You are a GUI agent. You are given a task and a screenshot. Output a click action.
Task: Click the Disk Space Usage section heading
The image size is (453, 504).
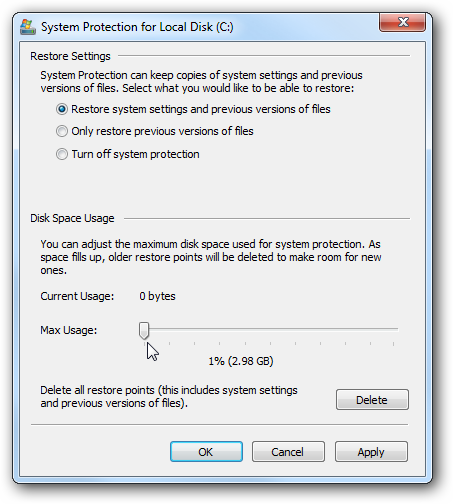pyautogui.click(x=72, y=218)
